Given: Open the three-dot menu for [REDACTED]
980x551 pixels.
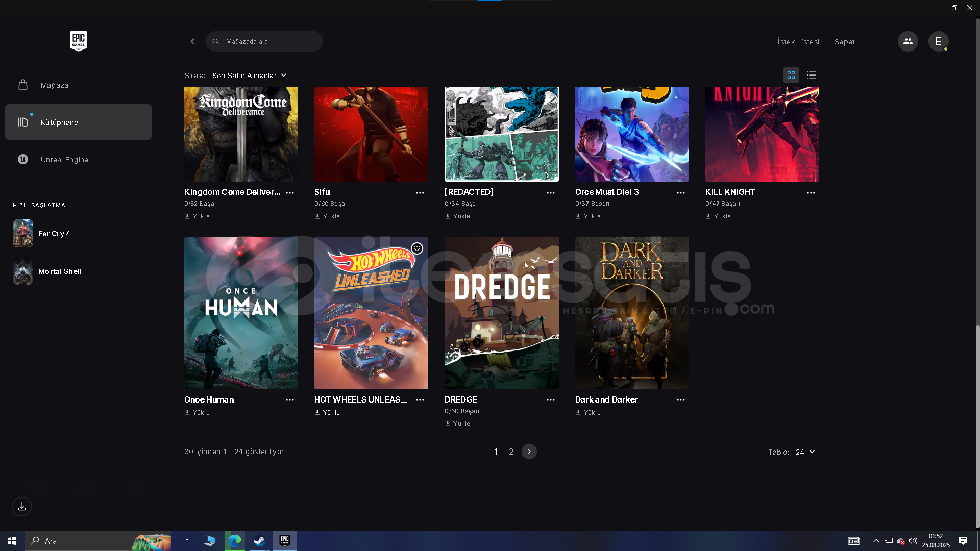Looking at the screenshot, I should click(x=551, y=192).
